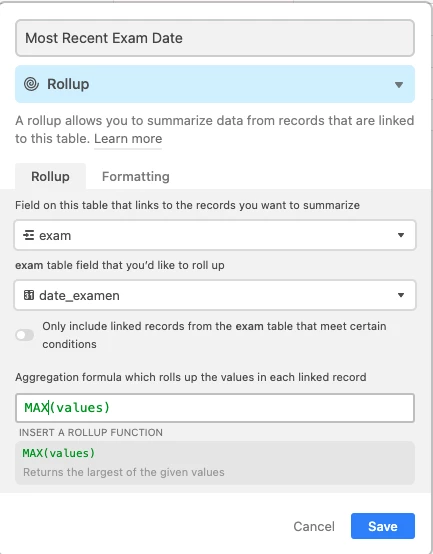Open the Rollup field type dropdown arrow
The image size is (433, 554).
coord(399,85)
